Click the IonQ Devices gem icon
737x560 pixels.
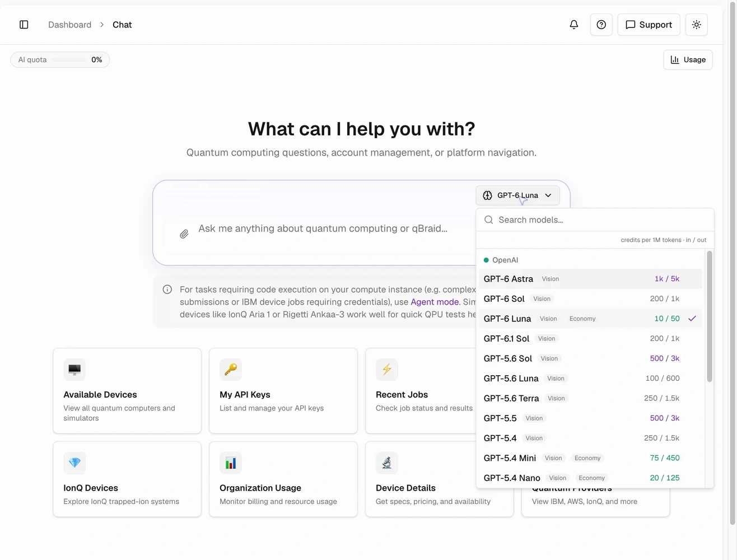pos(74,463)
